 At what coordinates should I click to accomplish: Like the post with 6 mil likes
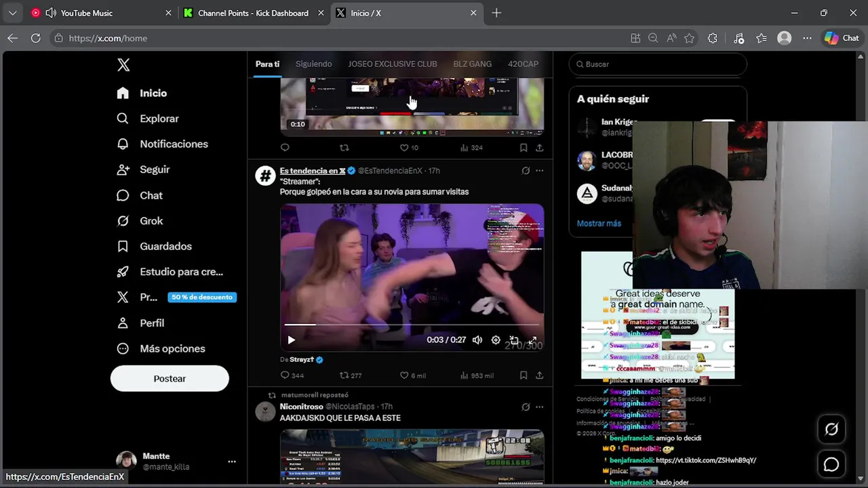(412, 375)
